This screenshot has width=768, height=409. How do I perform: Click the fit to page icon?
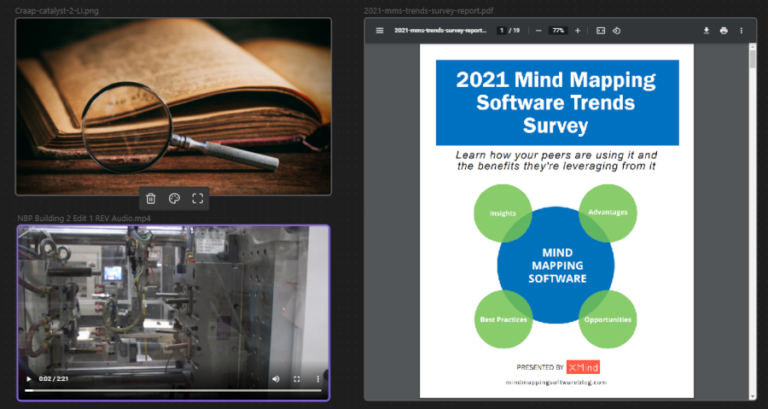point(601,31)
